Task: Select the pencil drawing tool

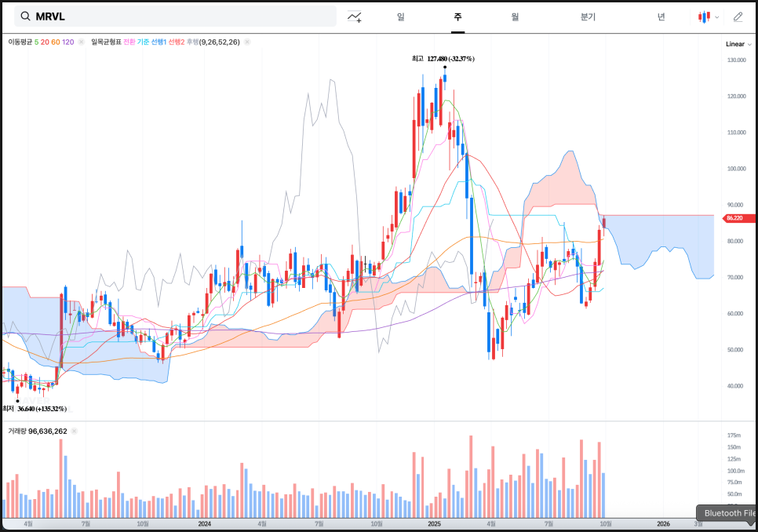Action: (x=738, y=16)
